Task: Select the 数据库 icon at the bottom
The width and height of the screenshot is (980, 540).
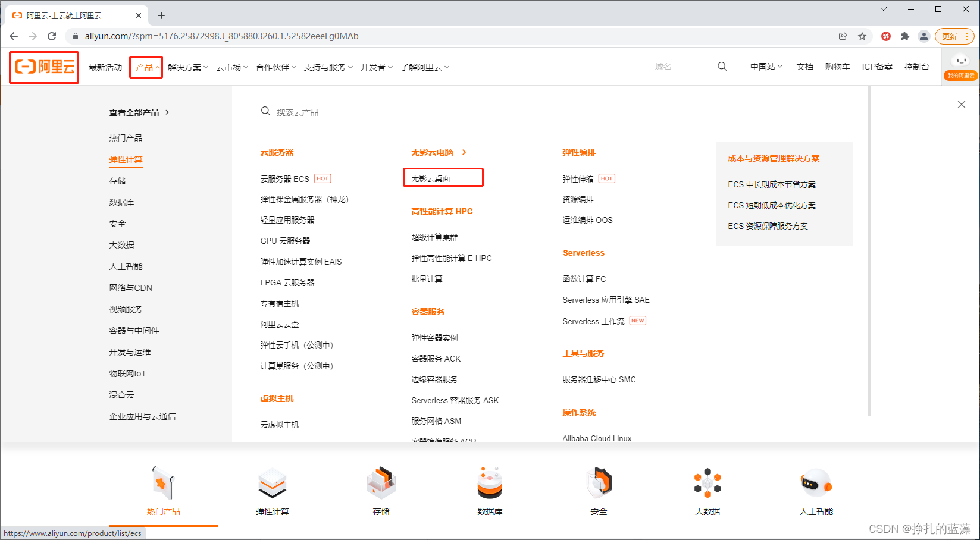Action: [489, 483]
